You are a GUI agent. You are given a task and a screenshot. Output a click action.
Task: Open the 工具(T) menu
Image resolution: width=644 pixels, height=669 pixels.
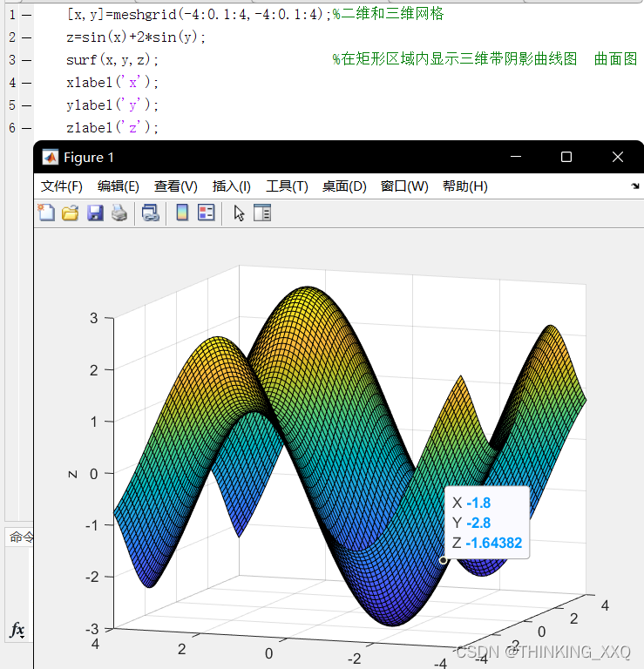coord(287,186)
